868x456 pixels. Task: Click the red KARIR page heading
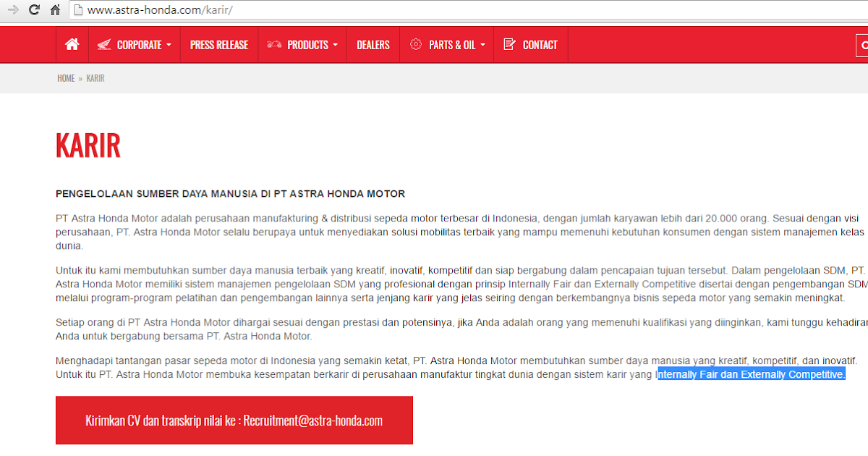tap(88, 145)
